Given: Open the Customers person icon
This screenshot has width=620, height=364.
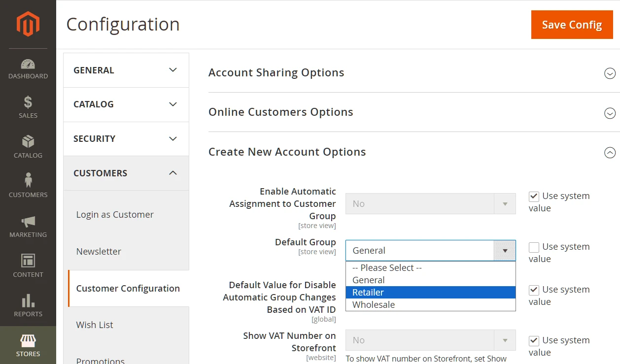Looking at the screenshot, I should (28, 181).
